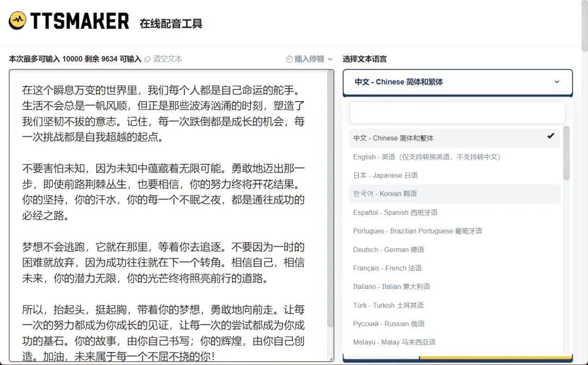
Task: Click the checkmark marking Chinese as selected
Action: [x=550, y=136]
